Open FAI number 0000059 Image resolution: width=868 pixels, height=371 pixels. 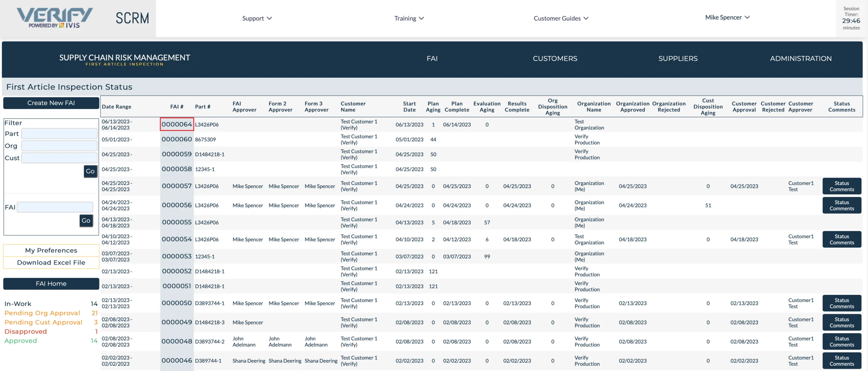pyautogui.click(x=177, y=154)
